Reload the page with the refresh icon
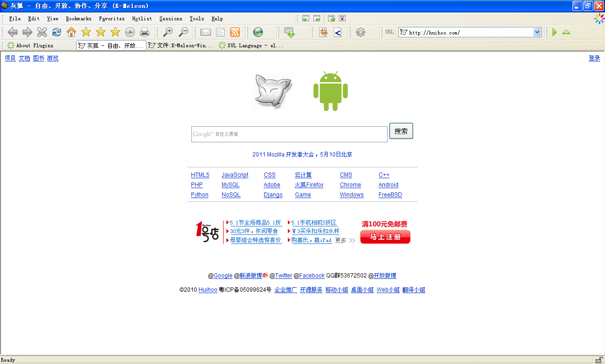Screen dimensions: 605x364 pyautogui.click(x=57, y=32)
